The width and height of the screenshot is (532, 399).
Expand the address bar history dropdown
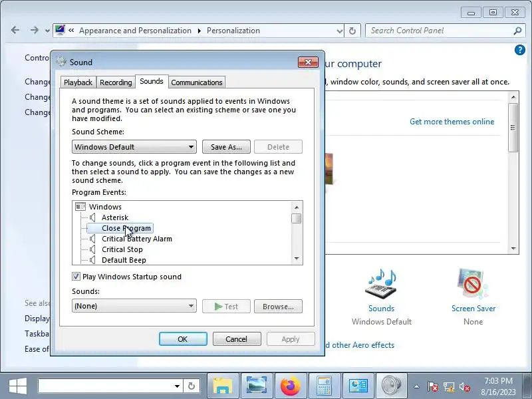(x=339, y=31)
